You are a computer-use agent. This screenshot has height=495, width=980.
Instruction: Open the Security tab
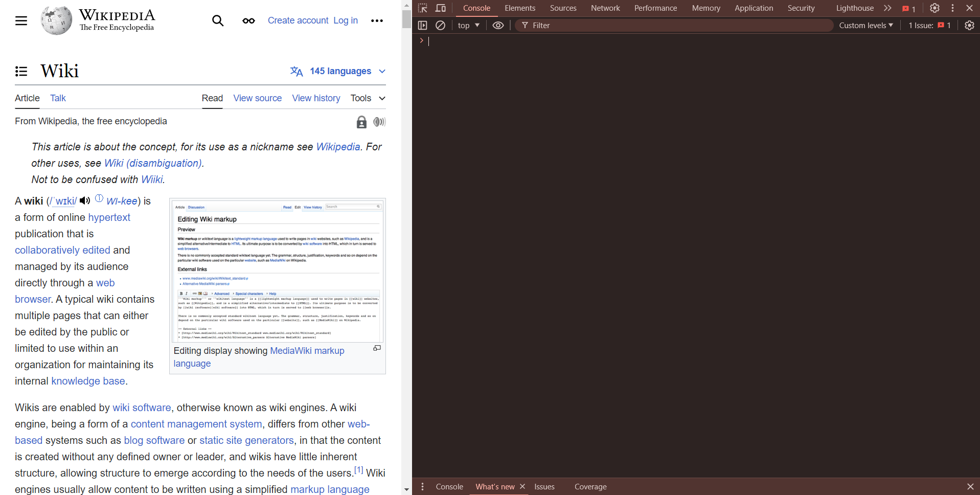(801, 8)
